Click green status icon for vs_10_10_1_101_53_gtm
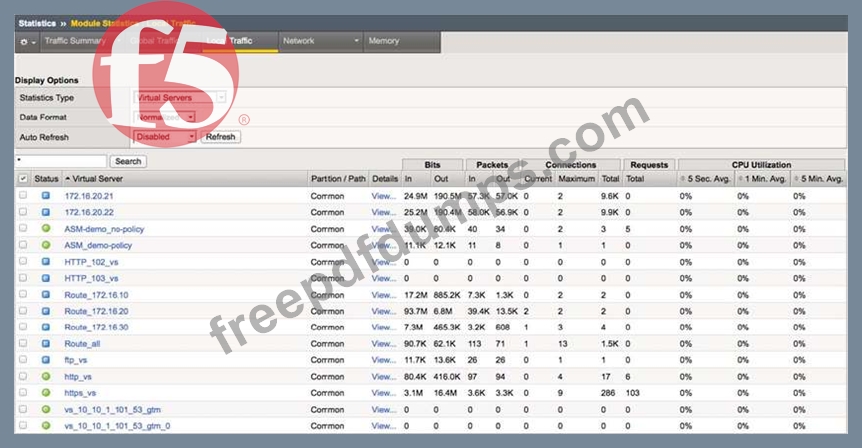Image resolution: width=862 pixels, height=448 pixels. 45,410
